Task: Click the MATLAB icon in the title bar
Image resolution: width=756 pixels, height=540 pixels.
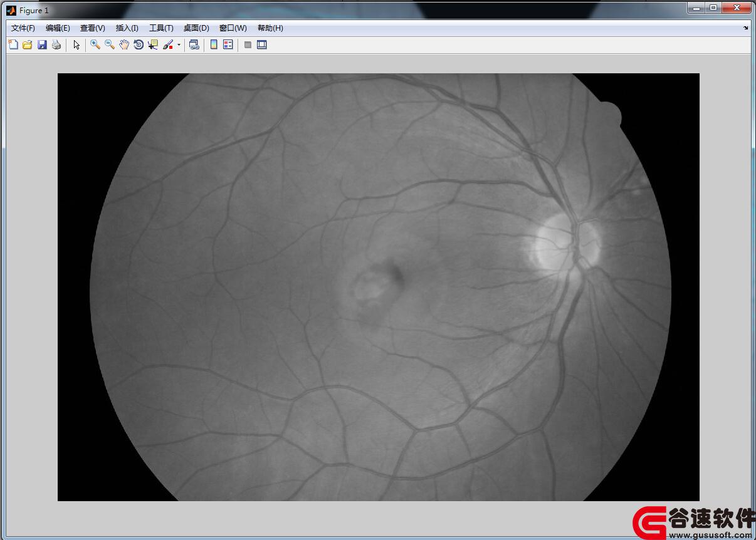Action: 11,10
